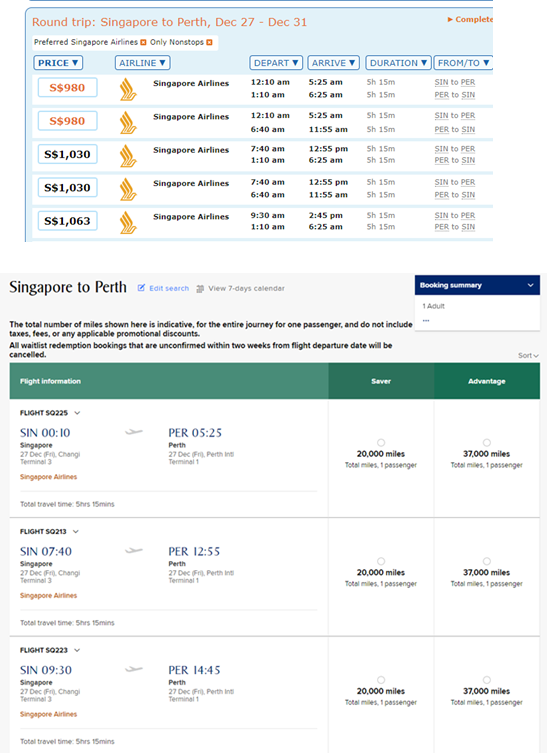
Task: Click 9:30 am departure time in S$1,063 row
Action: 267,215
